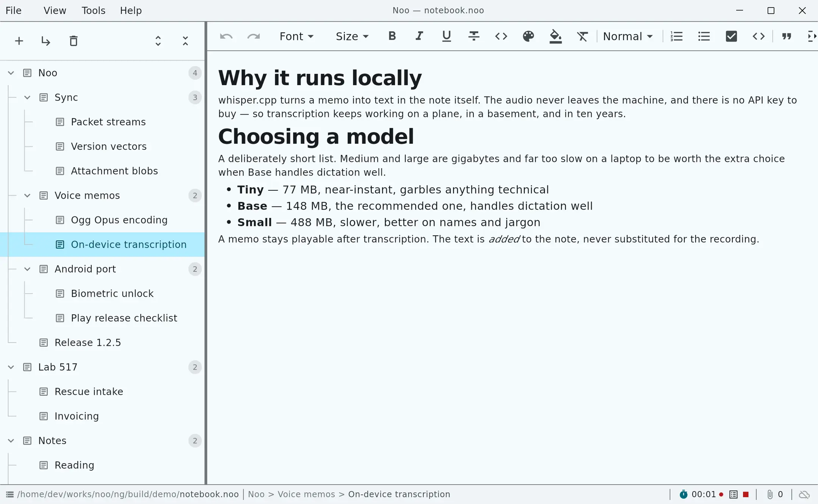Open the Tools menu

[94, 11]
